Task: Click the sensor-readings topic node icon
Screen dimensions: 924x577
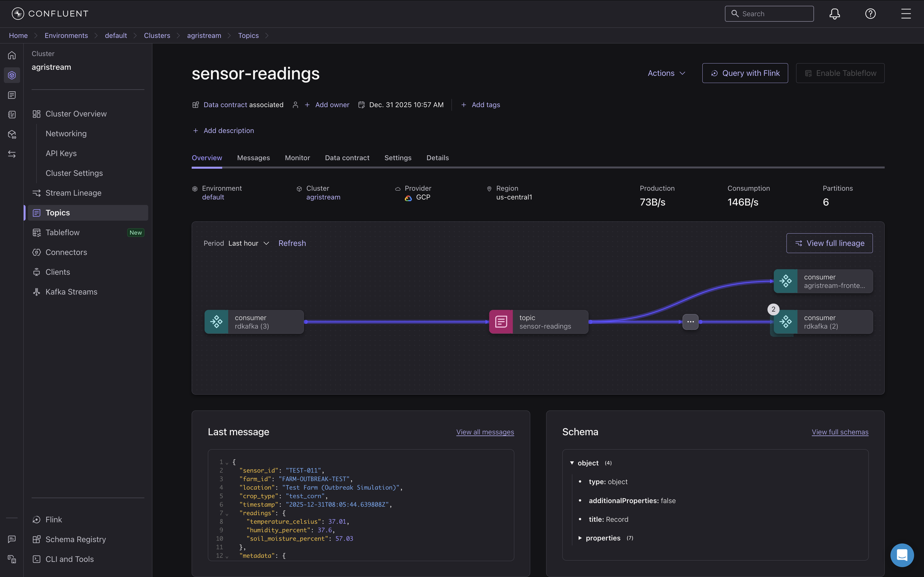Action: (501, 322)
